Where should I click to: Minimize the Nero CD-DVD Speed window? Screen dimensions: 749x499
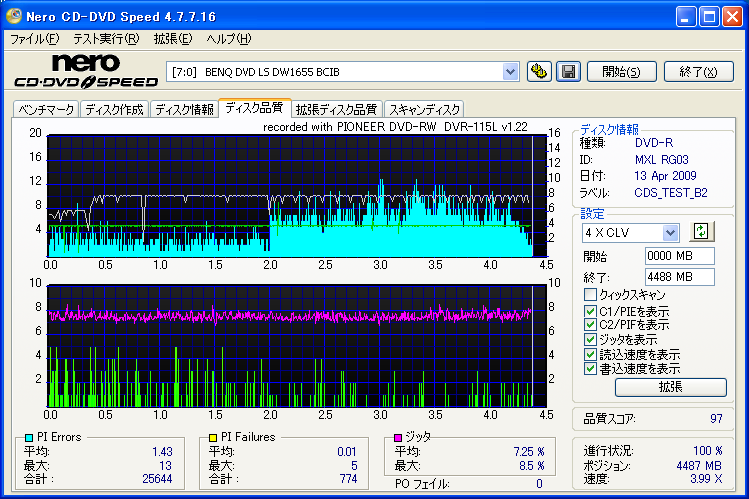(685, 17)
